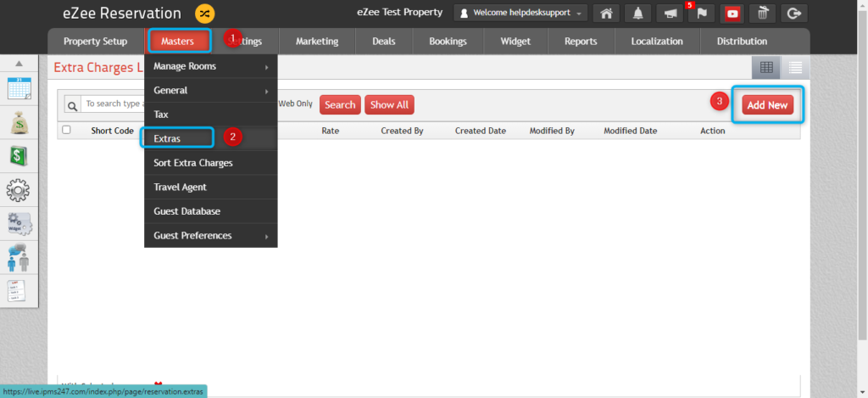
Task: Open the Bookings menu
Action: click(448, 42)
